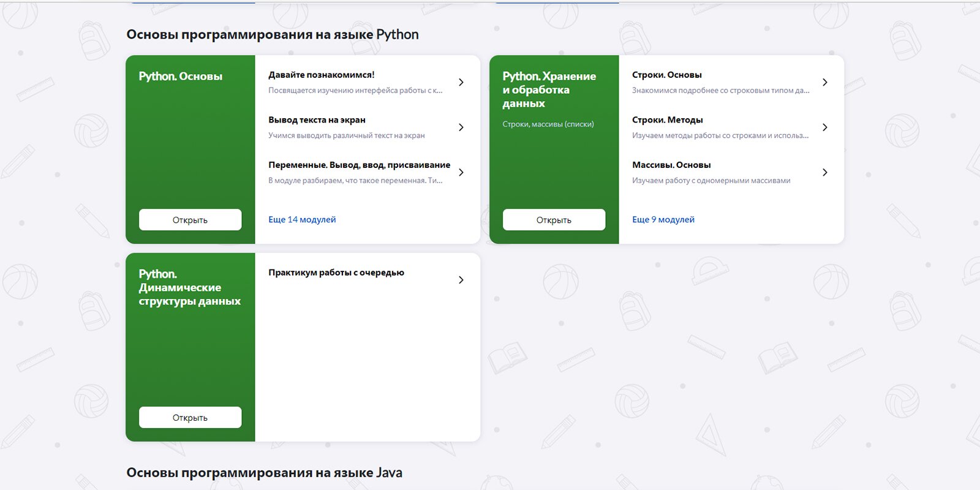Click the Python. Динамические структуры данных title
The height and width of the screenshot is (490, 980).
[x=189, y=287]
